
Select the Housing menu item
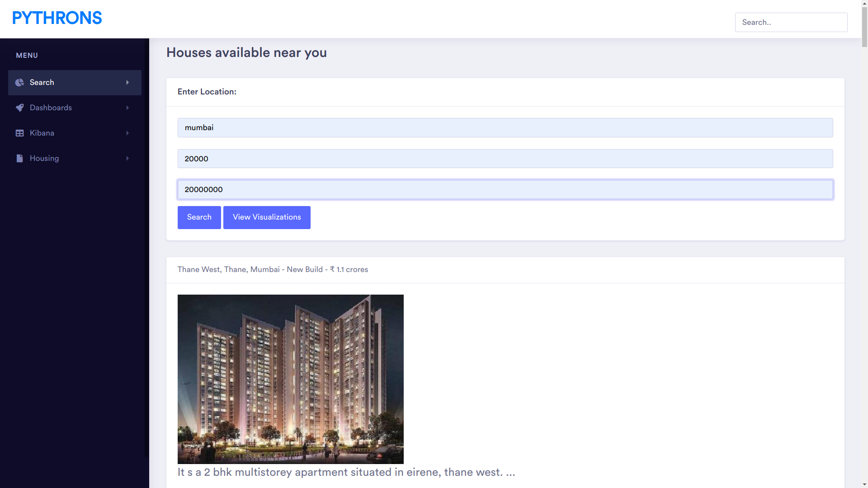(44, 158)
